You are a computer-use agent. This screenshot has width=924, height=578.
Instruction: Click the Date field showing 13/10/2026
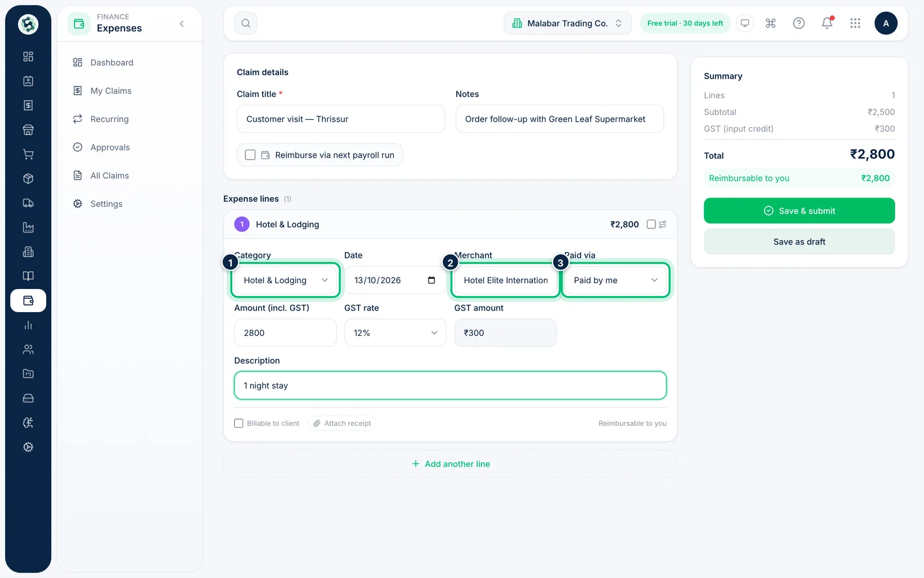tap(396, 280)
